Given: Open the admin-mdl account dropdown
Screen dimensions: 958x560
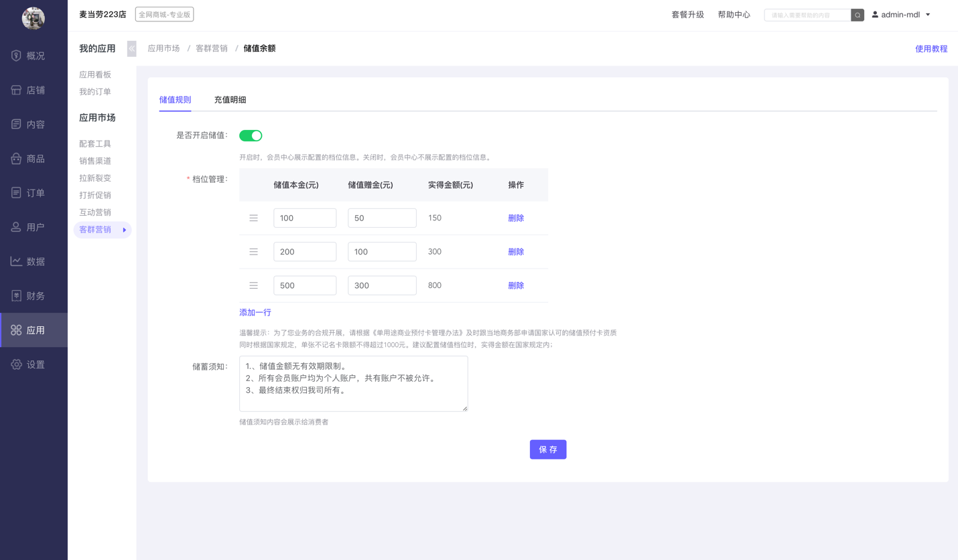Looking at the screenshot, I should pyautogui.click(x=901, y=15).
